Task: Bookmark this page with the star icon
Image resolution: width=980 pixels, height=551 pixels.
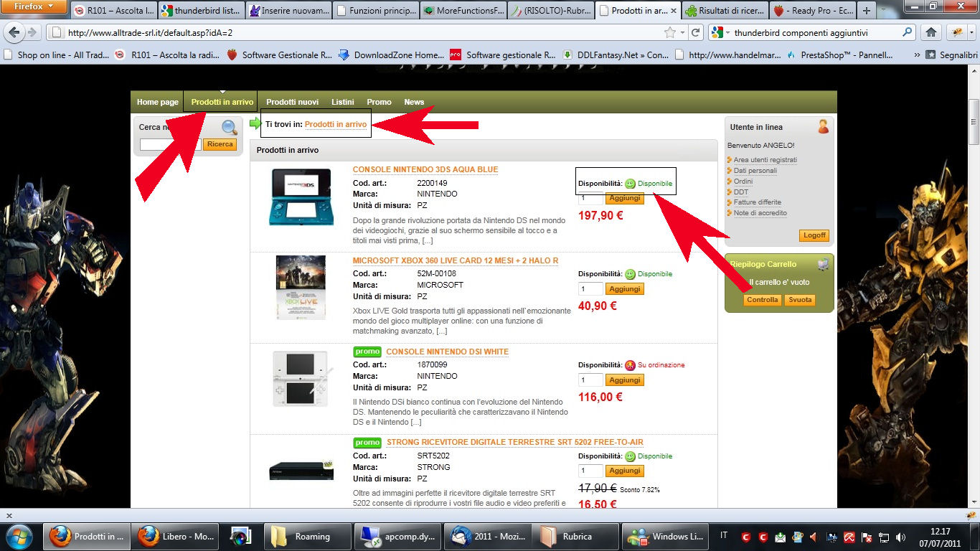Action: click(x=670, y=32)
